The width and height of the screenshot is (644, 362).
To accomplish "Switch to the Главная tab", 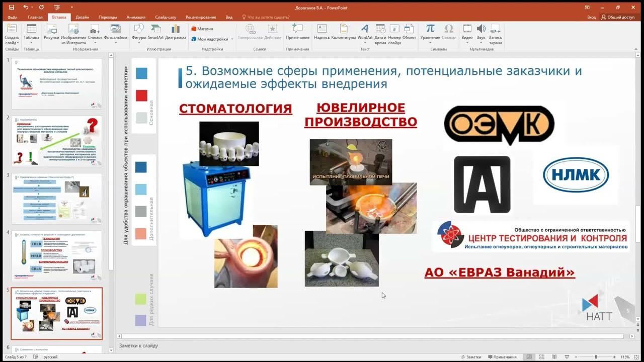I will click(35, 17).
